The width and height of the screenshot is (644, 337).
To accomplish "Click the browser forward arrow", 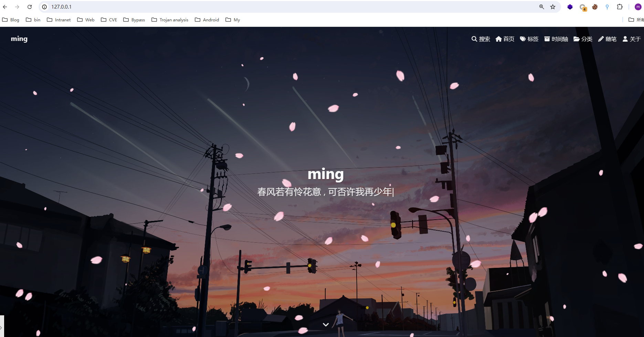I will 17,7.
